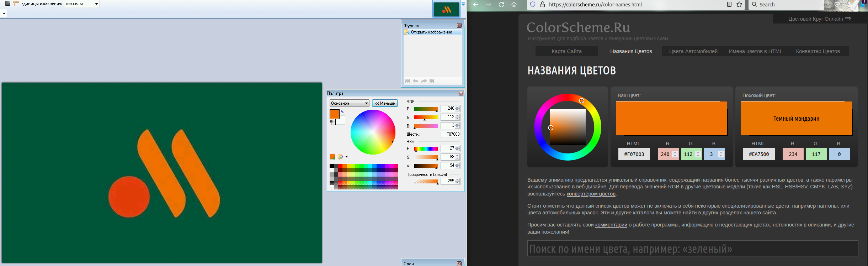Increase the H value in Палитра panel

tap(458, 147)
